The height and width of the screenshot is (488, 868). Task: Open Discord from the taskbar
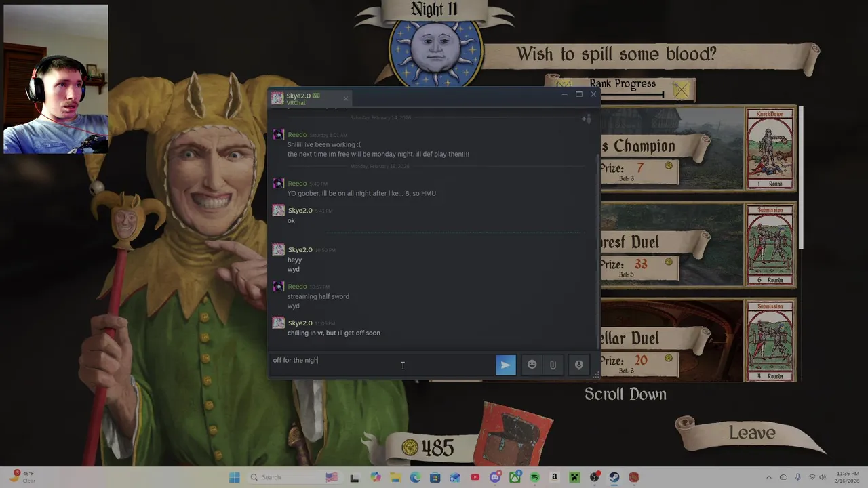495,477
